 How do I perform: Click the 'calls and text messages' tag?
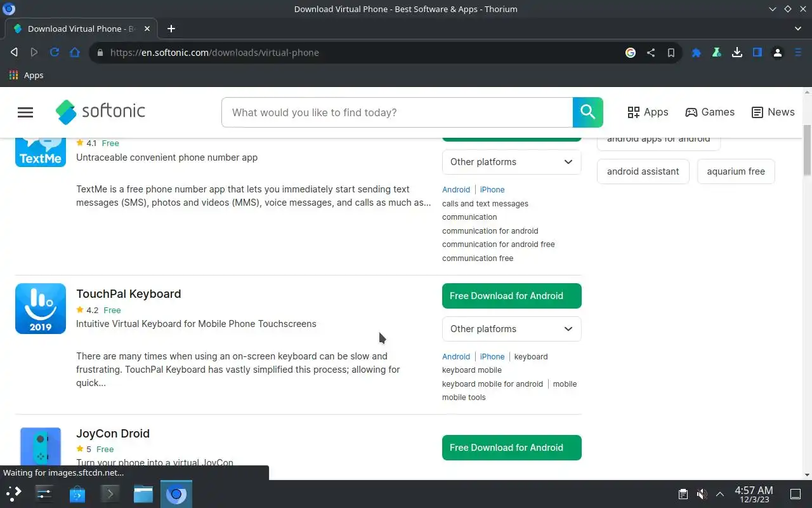click(485, 204)
